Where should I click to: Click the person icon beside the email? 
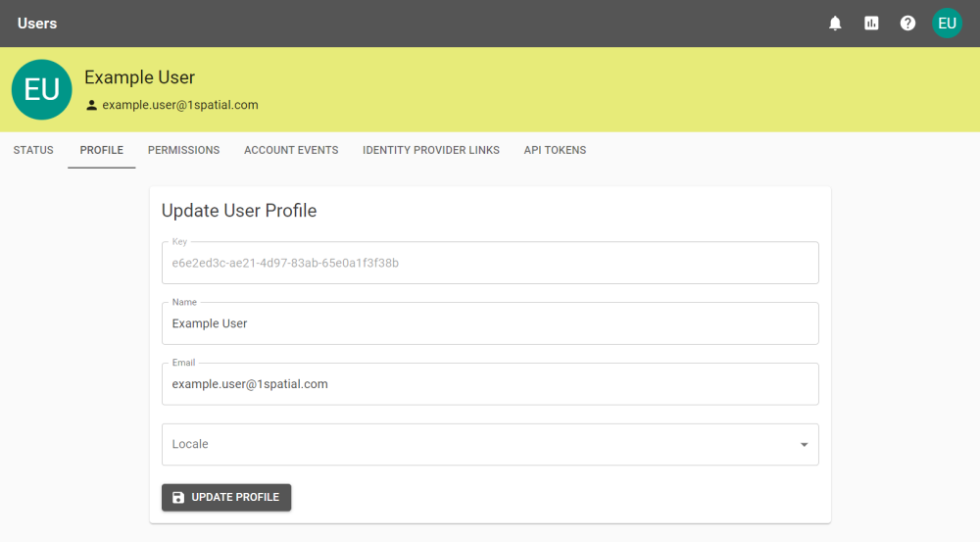pyautogui.click(x=92, y=105)
